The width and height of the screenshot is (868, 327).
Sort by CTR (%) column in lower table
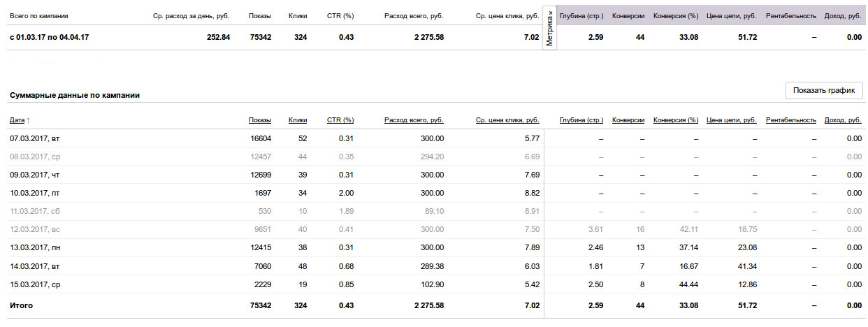coord(340,120)
